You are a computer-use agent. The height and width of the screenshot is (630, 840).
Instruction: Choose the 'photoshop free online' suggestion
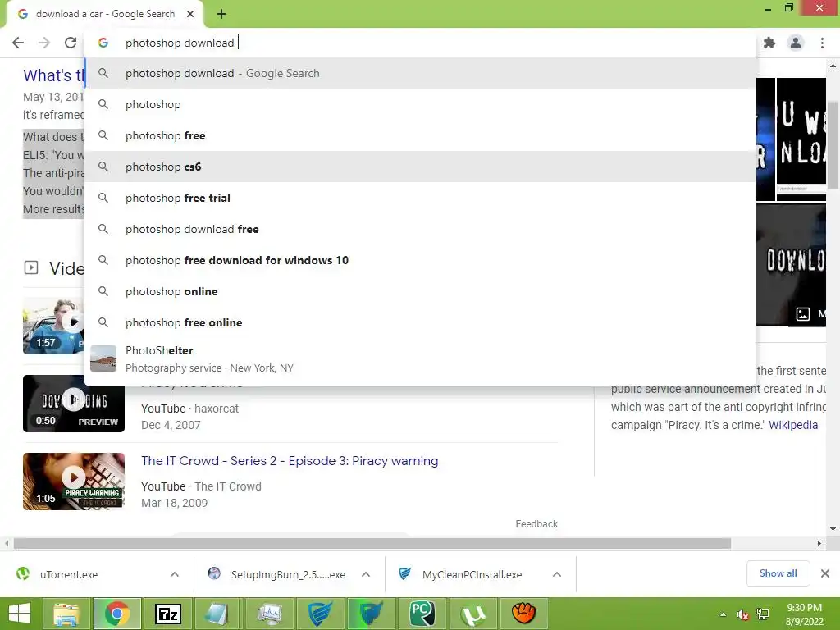point(421,322)
